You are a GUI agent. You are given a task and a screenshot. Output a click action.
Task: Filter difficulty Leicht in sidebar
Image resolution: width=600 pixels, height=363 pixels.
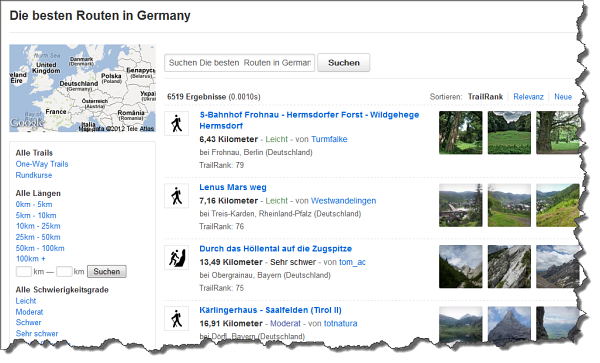pyautogui.click(x=26, y=301)
